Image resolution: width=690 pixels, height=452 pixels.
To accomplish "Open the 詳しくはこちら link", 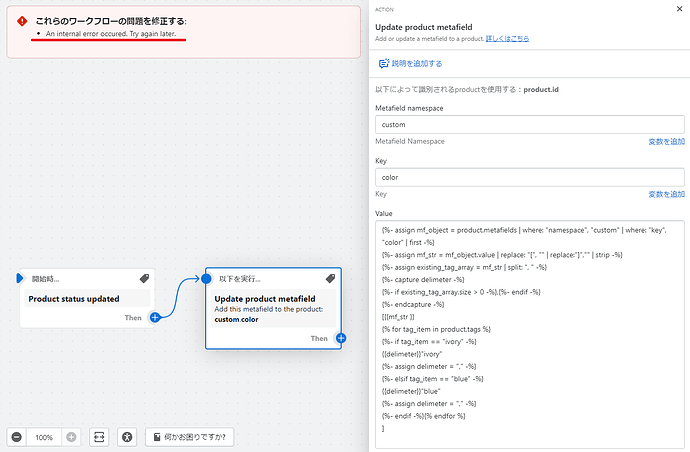I will pyautogui.click(x=507, y=38).
